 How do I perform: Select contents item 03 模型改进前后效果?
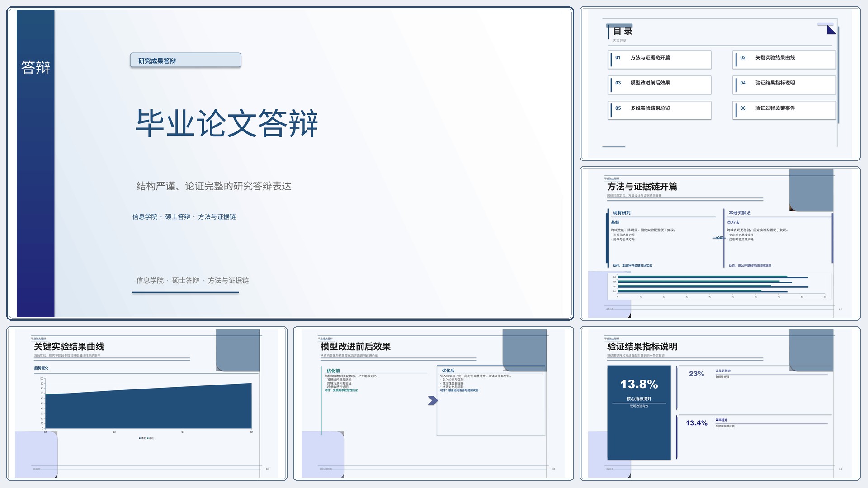click(x=660, y=85)
